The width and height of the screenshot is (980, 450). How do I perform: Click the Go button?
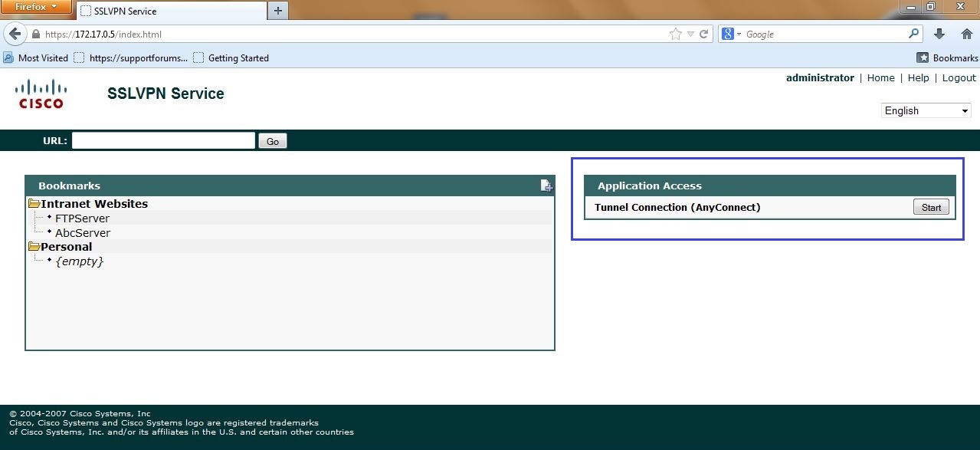272,140
